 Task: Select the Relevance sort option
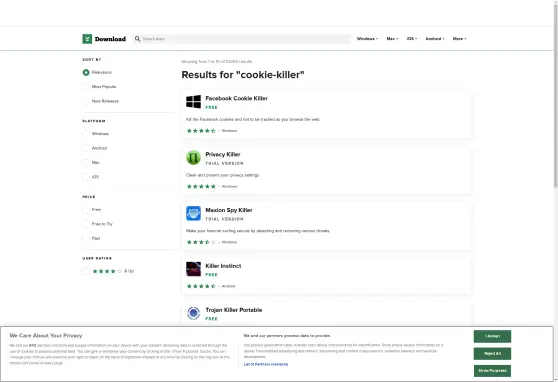tap(86, 72)
